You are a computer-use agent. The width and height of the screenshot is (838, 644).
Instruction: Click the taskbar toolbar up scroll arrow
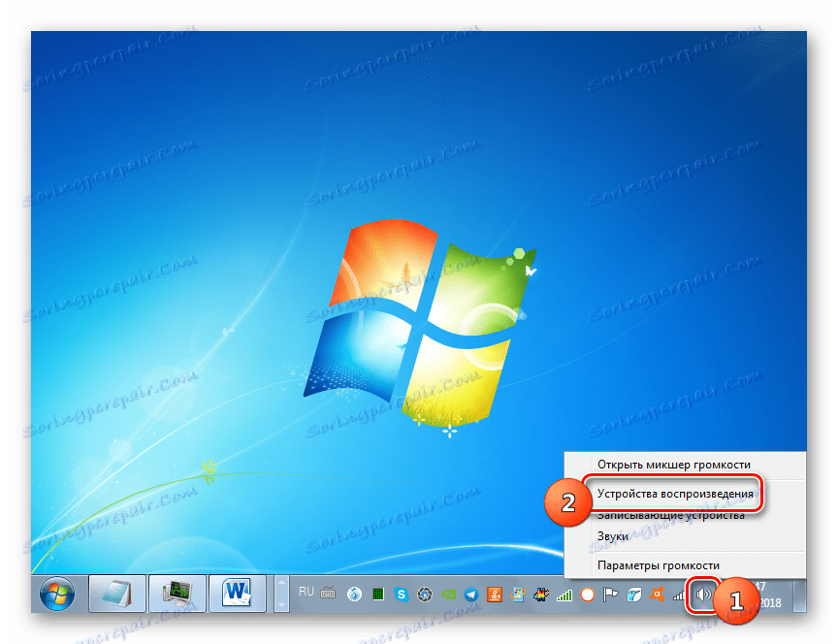click(x=281, y=582)
